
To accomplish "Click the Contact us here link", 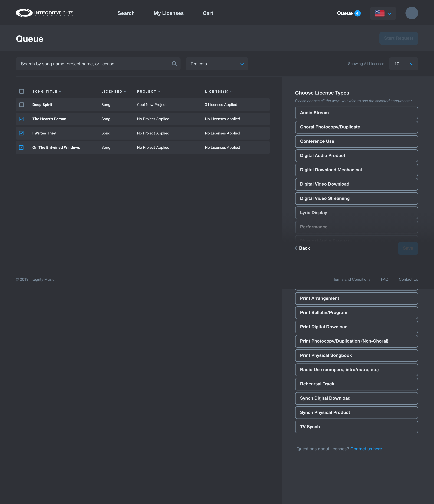I will (366, 449).
